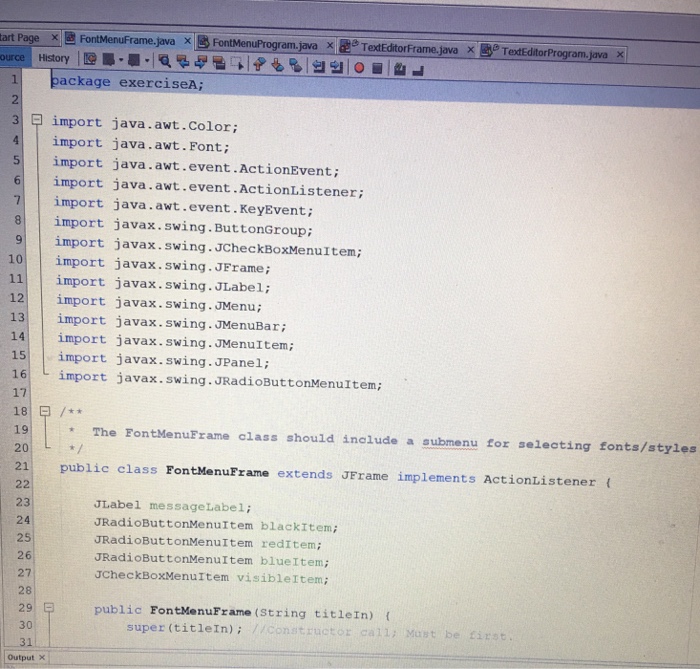Click the Comment code toolbar icon

[x=400, y=69]
